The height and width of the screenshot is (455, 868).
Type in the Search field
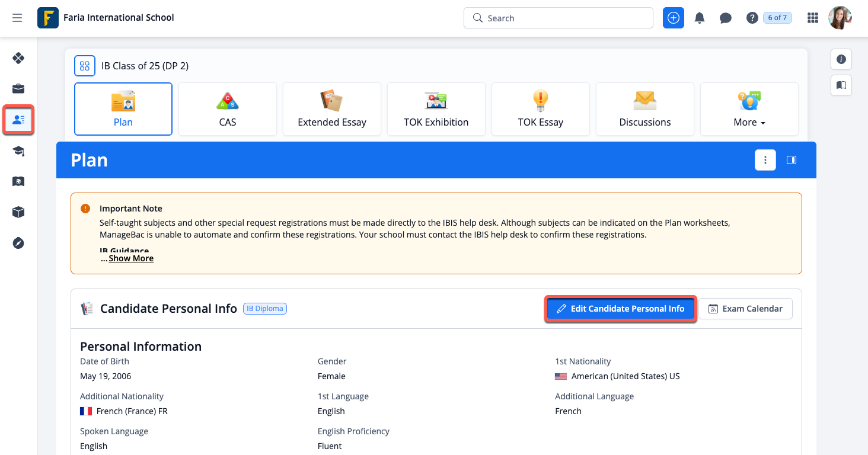pos(563,18)
